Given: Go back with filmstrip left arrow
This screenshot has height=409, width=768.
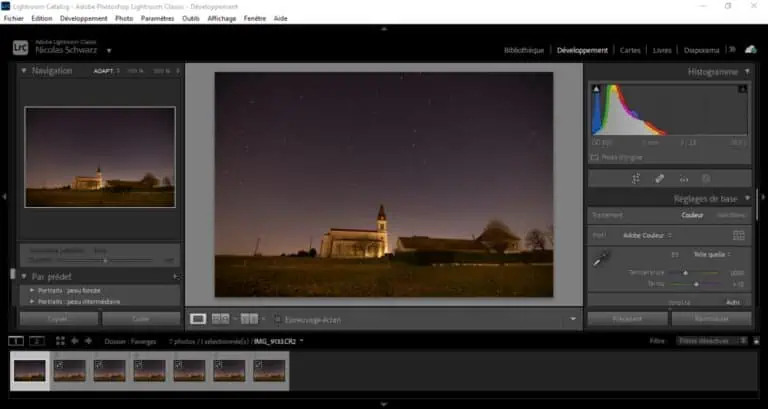Looking at the screenshot, I should (74, 341).
